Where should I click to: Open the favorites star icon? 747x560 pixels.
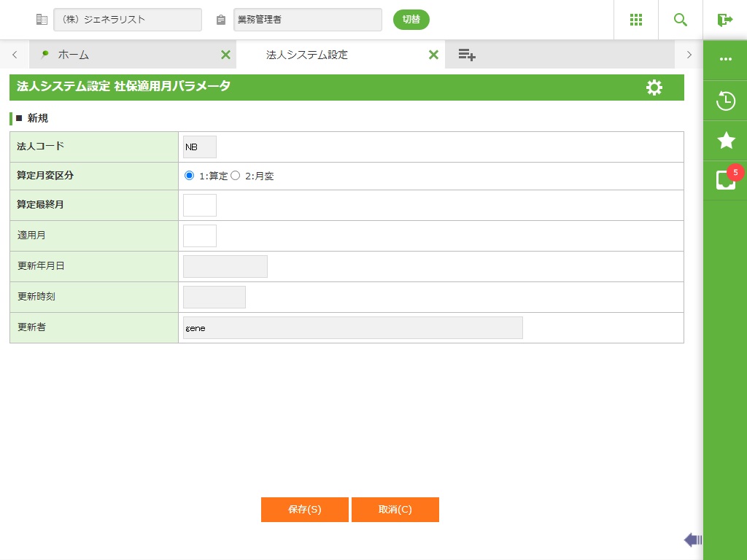[726, 141]
